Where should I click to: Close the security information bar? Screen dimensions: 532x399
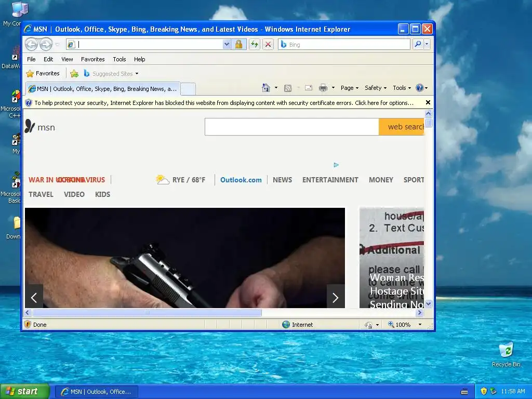[x=428, y=102]
